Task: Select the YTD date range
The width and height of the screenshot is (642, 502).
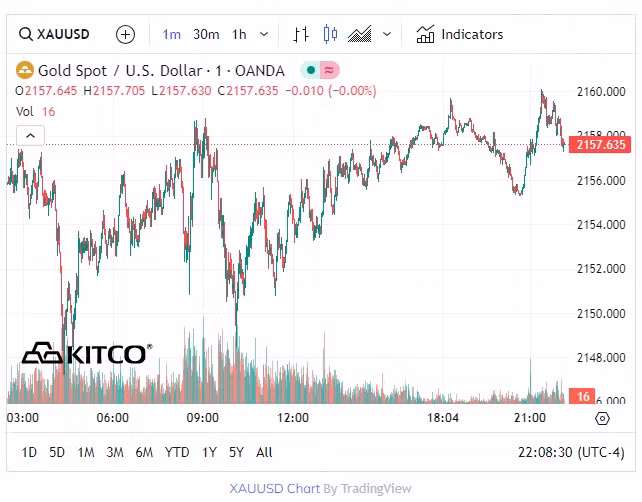Action: pos(177,452)
